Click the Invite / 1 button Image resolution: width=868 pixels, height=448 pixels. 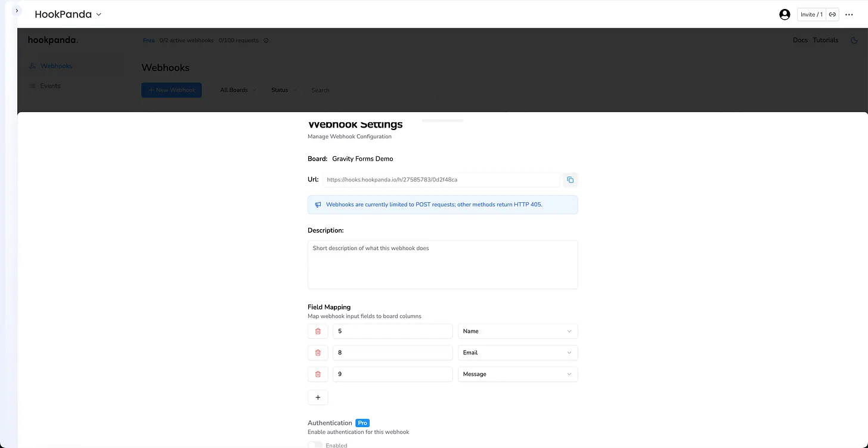tap(811, 14)
